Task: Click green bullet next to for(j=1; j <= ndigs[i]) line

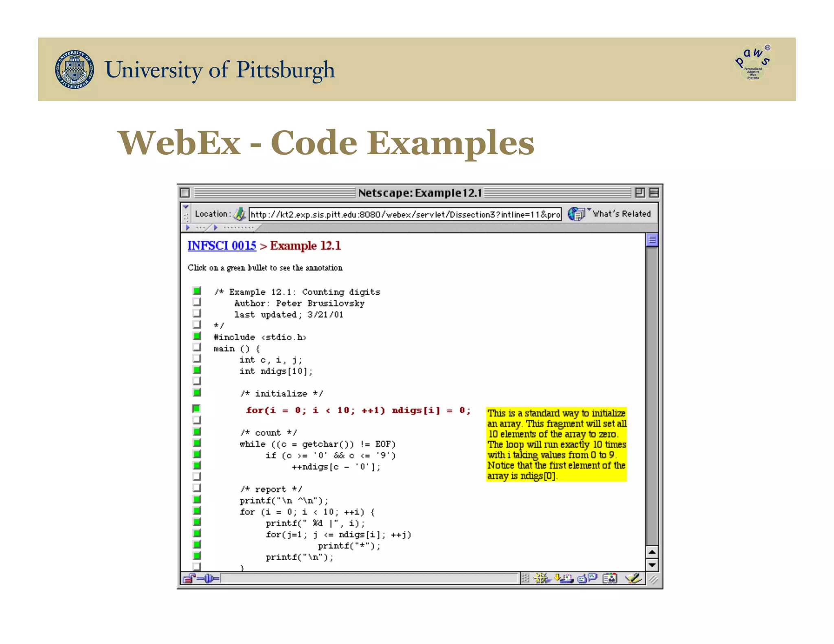Action: coord(197,533)
